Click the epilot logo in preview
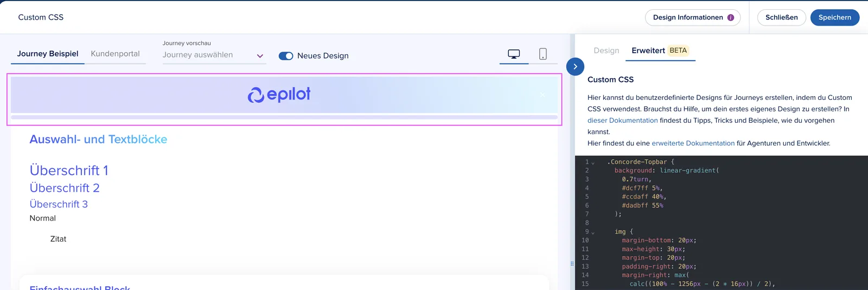The width and height of the screenshot is (868, 290). [x=279, y=94]
